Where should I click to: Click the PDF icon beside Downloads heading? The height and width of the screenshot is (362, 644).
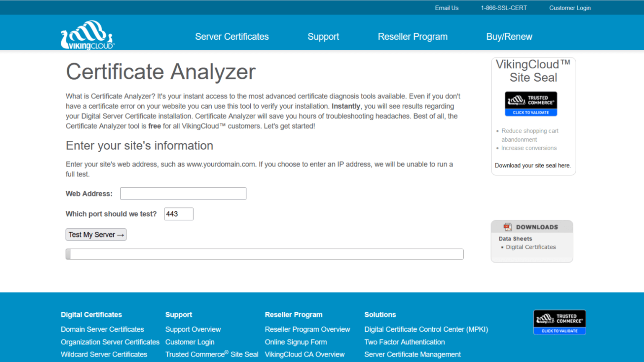[508, 227]
